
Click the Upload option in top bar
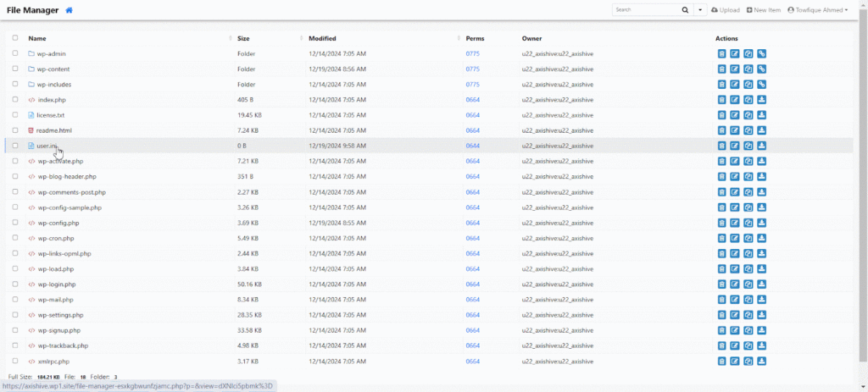(x=726, y=10)
